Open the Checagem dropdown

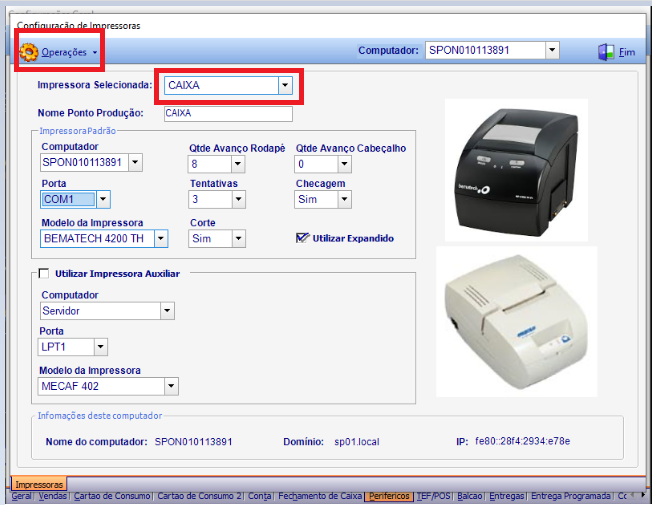(344, 199)
